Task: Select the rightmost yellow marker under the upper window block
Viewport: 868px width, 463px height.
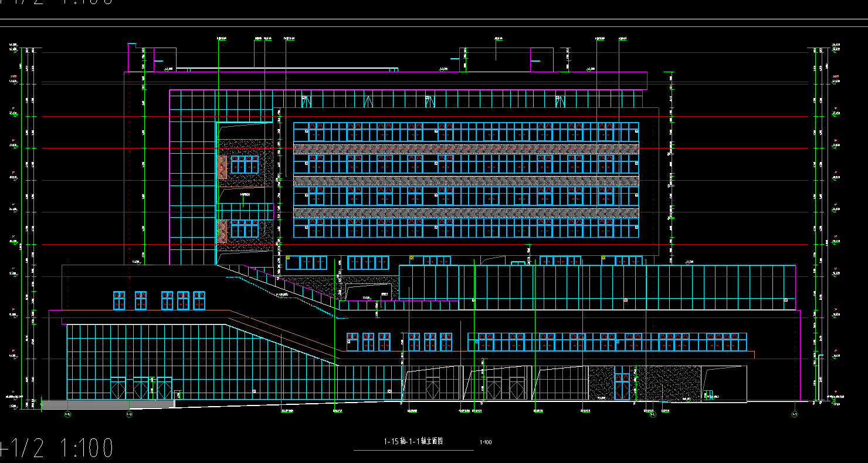Action: point(602,257)
